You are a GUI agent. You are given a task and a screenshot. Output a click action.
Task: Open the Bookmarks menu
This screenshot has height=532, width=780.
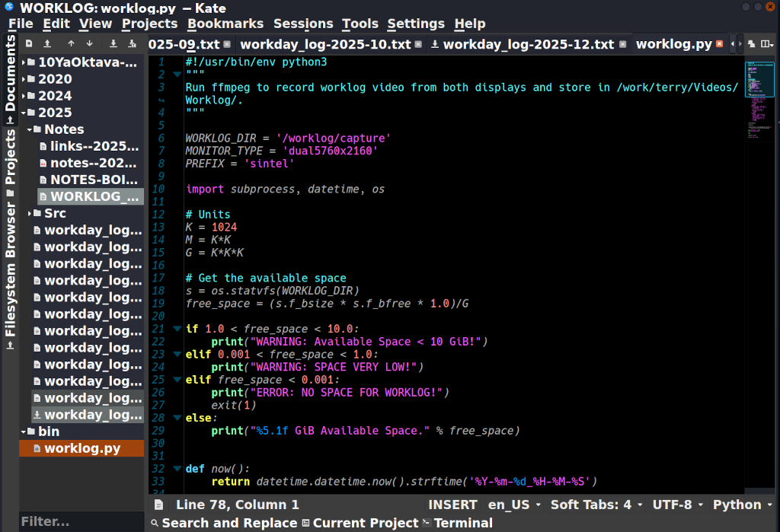(225, 24)
